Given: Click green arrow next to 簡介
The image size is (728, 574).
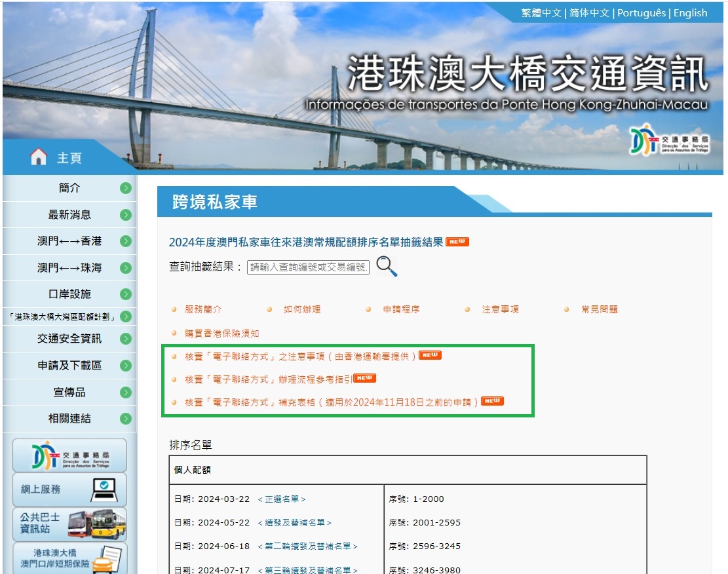Looking at the screenshot, I should point(126,188).
